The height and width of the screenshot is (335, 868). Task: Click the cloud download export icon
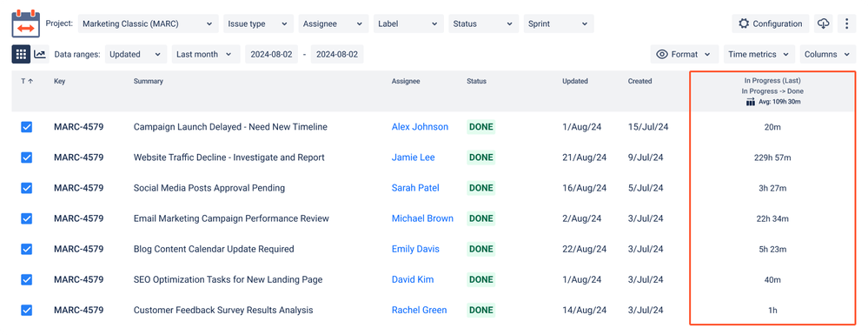(x=823, y=23)
